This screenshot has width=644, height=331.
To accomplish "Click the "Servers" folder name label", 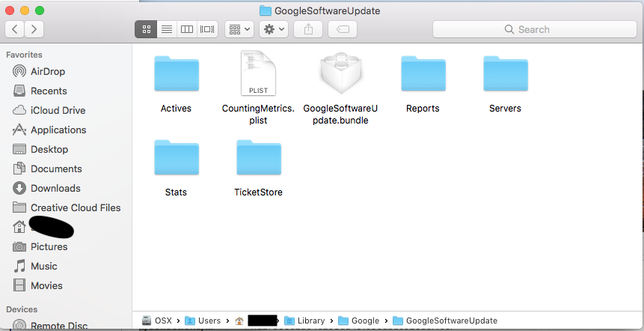I will pyautogui.click(x=505, y=109).
